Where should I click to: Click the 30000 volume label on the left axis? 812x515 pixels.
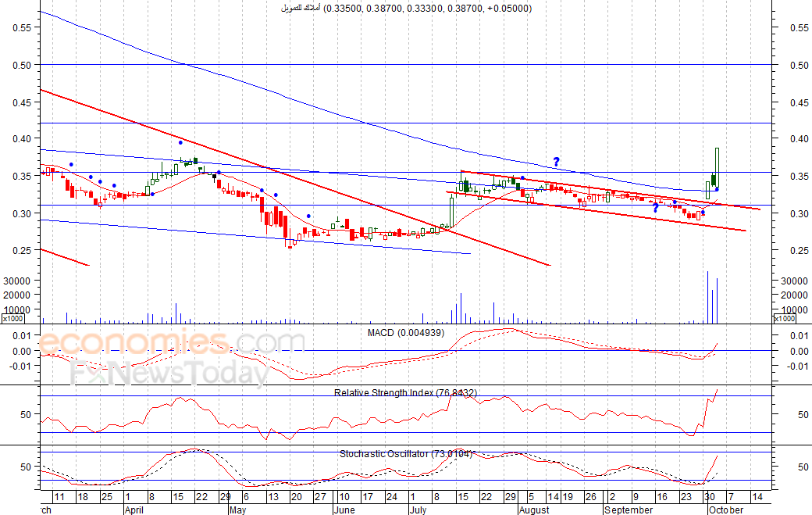tap(18, 281)
